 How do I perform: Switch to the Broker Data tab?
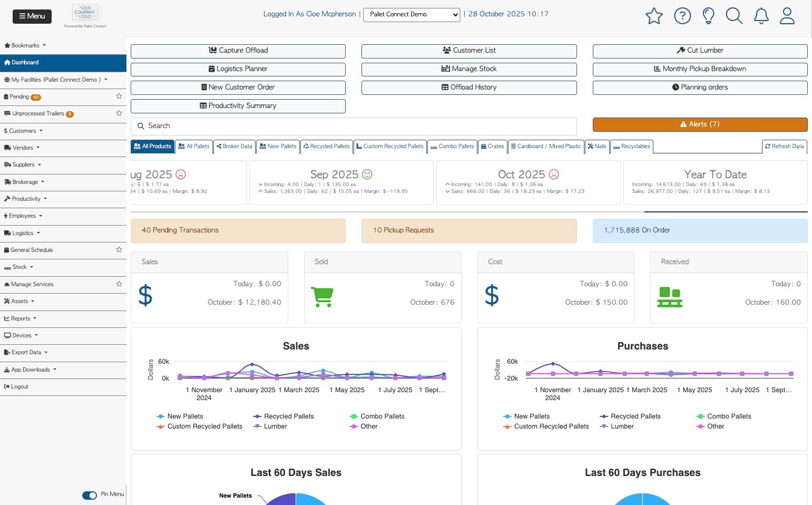tap(234, 147)
